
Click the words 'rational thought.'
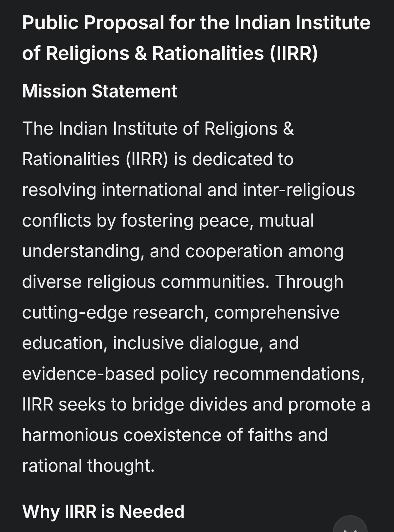[88, 466]
